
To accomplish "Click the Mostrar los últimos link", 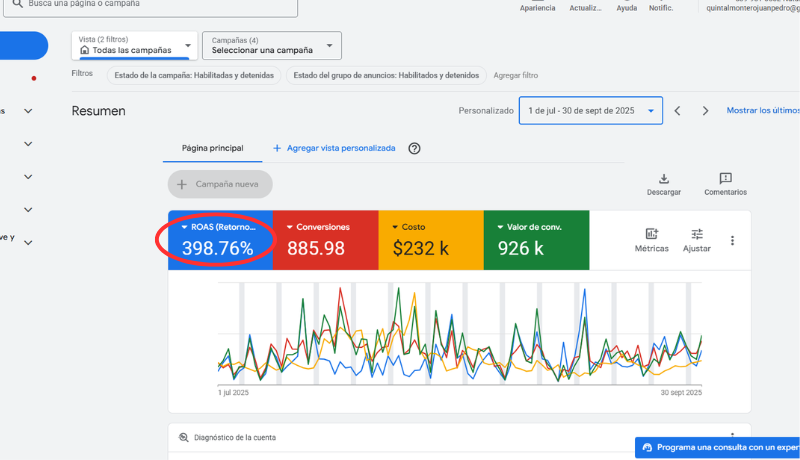I will pyautogui.click(x=763, y=110).
